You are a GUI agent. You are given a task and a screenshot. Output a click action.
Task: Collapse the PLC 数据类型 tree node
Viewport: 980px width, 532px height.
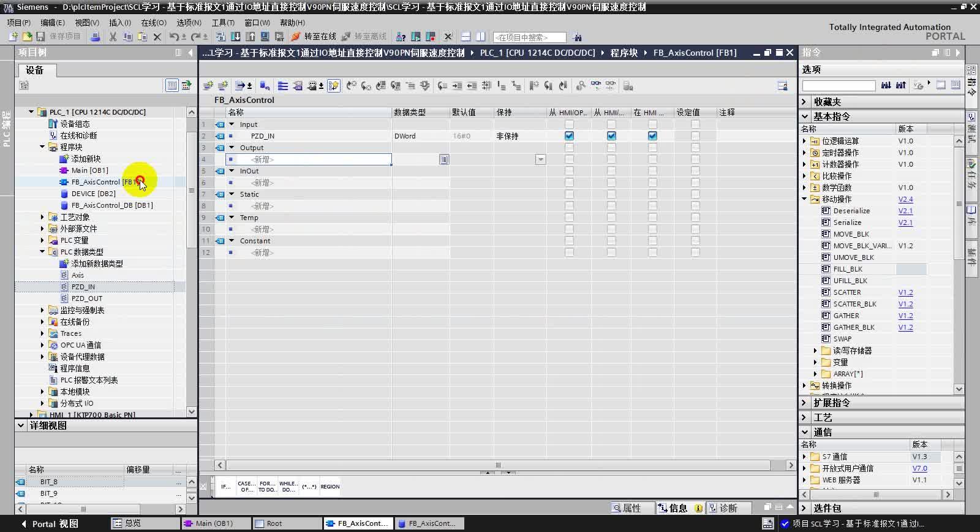(x=42, y=252)
